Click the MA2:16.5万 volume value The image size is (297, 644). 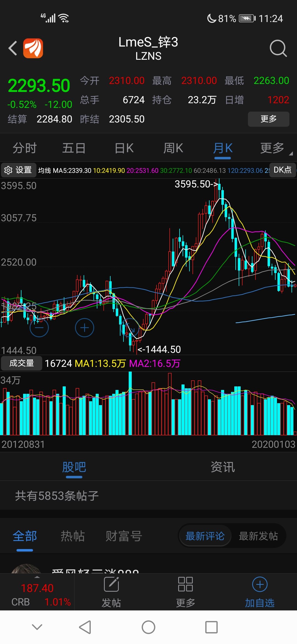155,363
